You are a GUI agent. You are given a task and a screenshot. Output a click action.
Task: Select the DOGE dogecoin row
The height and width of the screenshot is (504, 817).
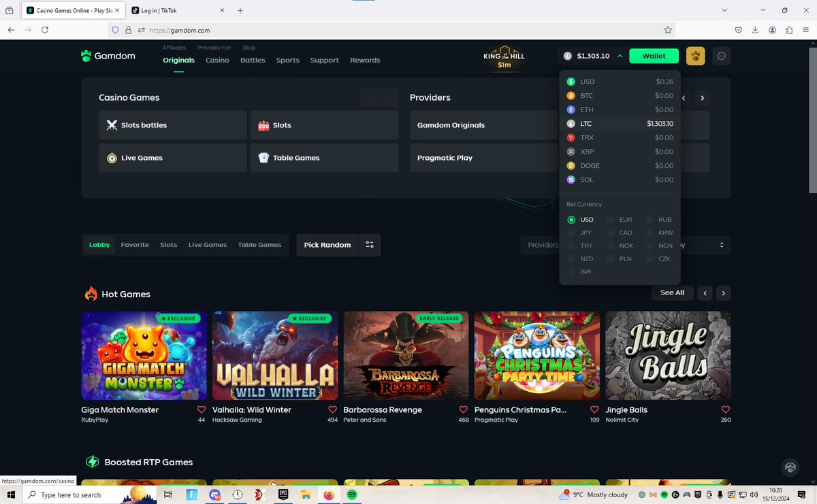tap(620, 165)
